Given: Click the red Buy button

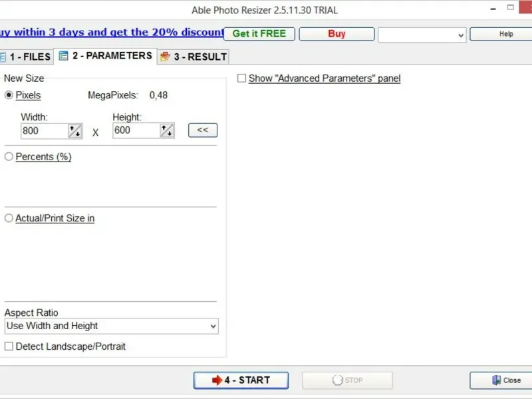Looking at the screenshot, I should click(336, 34).
